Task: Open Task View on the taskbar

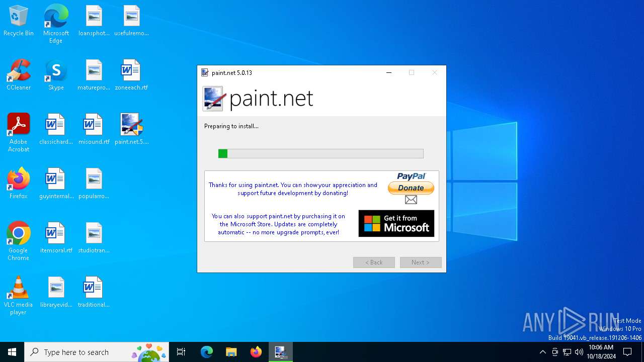Action: [181, 352]
